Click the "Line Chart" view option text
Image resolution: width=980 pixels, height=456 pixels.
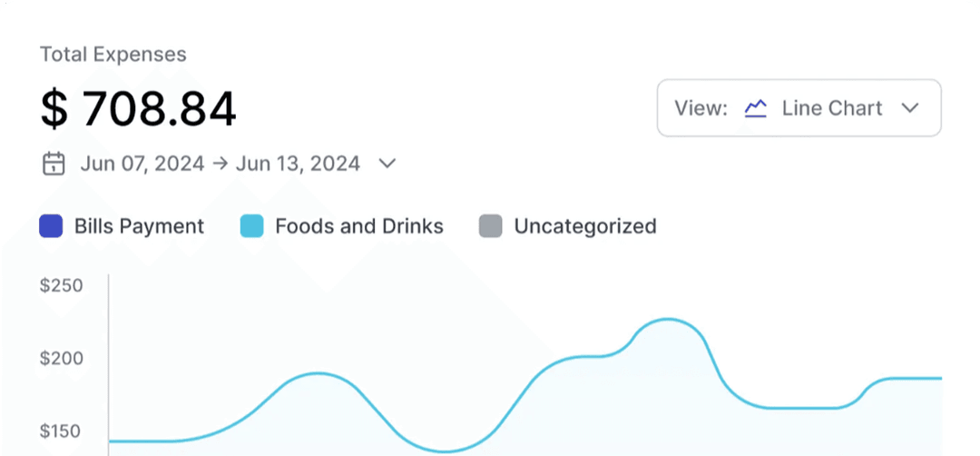pyautogui.click(x=831, y=109)
